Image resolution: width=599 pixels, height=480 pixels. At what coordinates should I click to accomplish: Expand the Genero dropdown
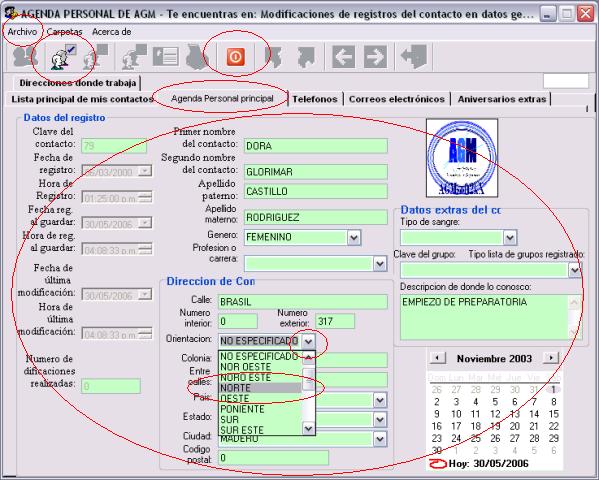pos(354,237)
